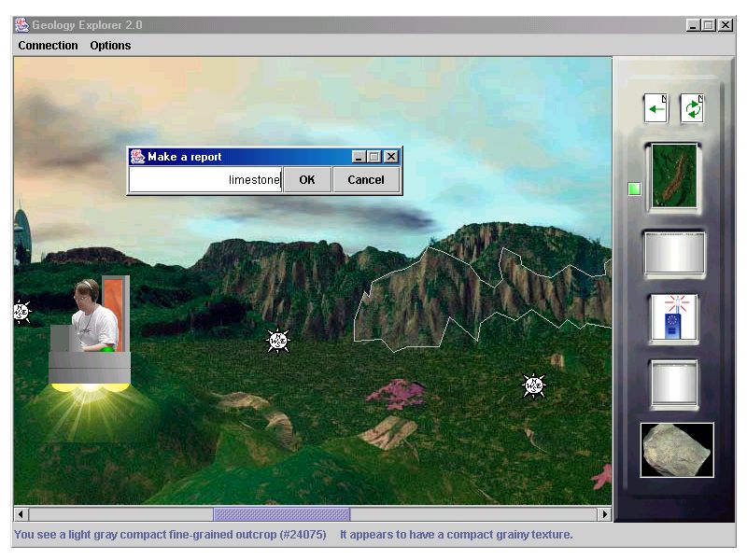Select the blue flashing instrument device icon
Viewport: 747px width, 560px height.
[674, 320]
